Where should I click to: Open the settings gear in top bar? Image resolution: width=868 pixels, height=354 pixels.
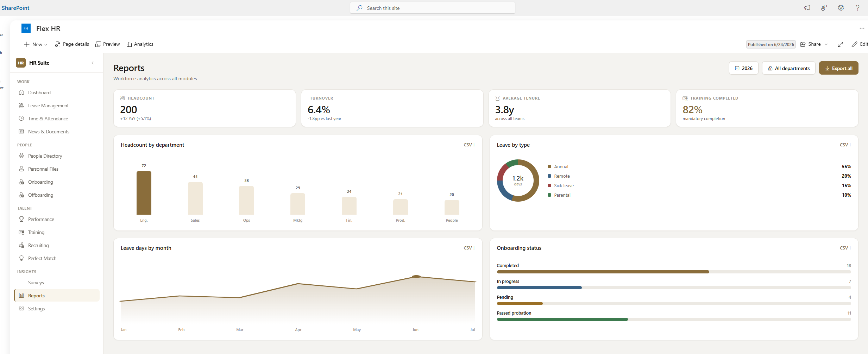[x=841, y=8]
